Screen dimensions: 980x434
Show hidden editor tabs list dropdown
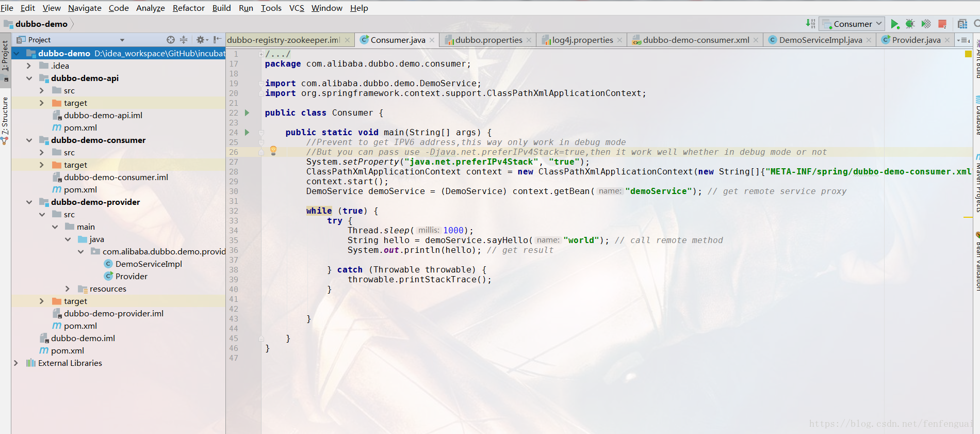click(963, 40)
